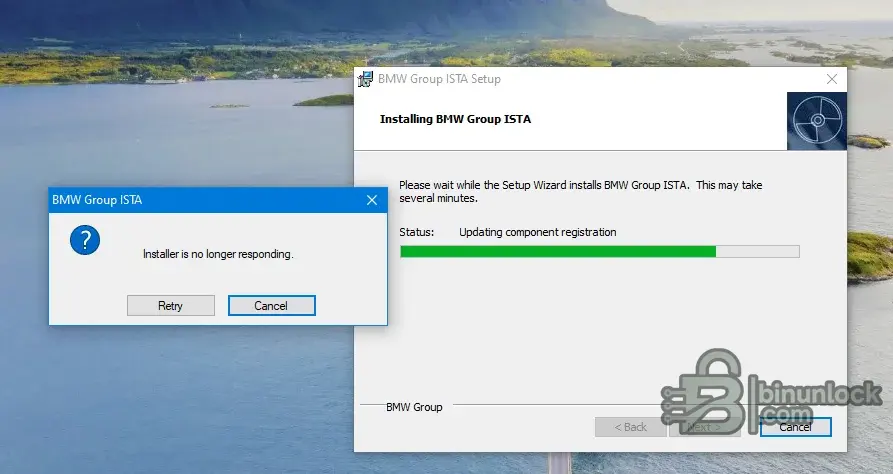Click the installer icon in the Setup title bar
893x474 pixels.
click(x=365, y=79)
